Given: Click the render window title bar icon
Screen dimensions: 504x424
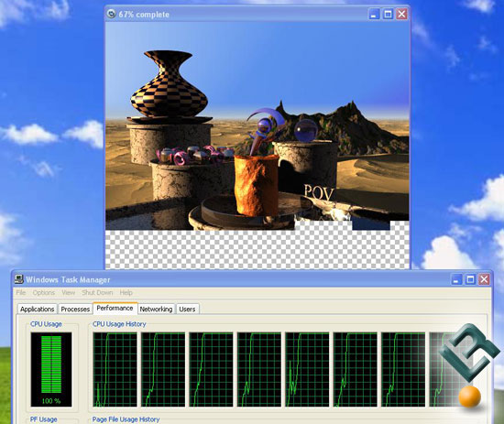Looking at the screenshot, I should (x=111, y=14).
